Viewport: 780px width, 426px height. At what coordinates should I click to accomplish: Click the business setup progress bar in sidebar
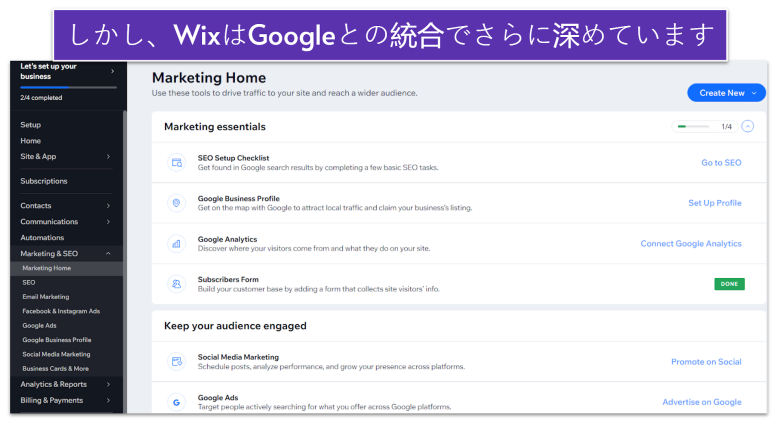click(68, 88)
